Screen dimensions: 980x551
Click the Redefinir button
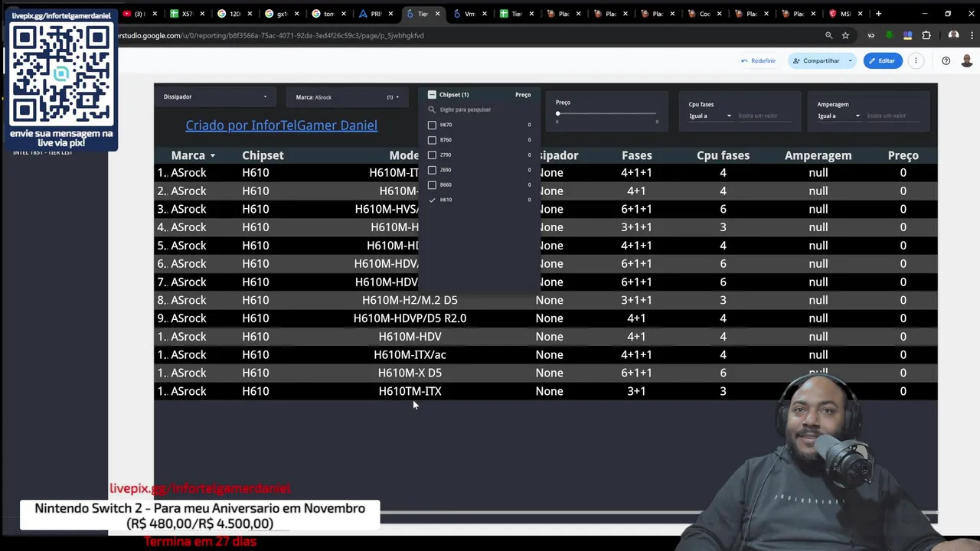[x=758, y=60]
